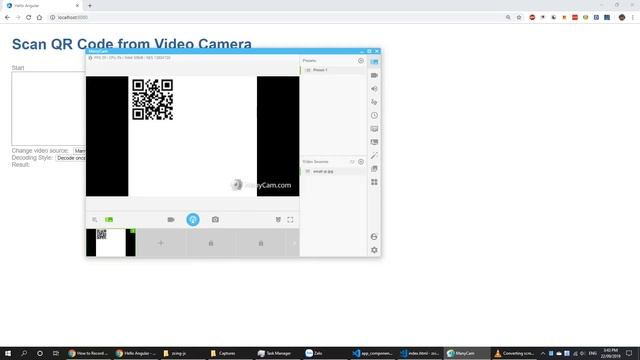Add a source in the plus thumbnail slot
640x360 pixels.
[161, 243]
